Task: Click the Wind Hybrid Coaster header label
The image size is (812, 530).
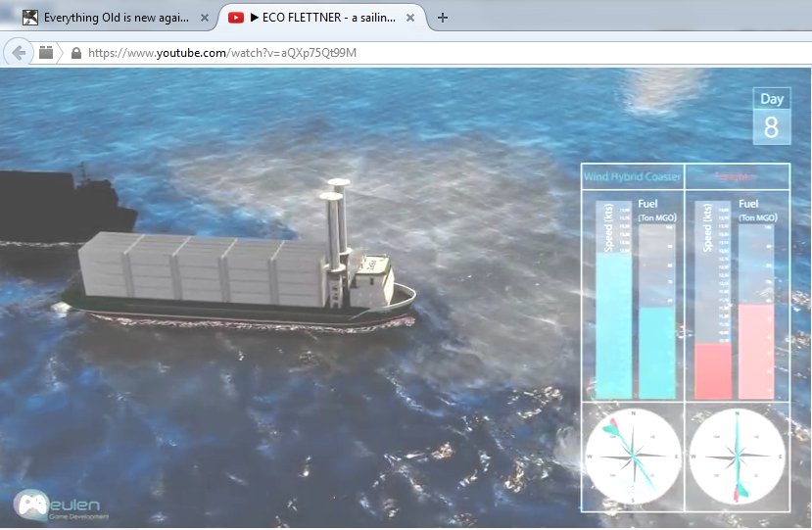Action: point(632,177)
